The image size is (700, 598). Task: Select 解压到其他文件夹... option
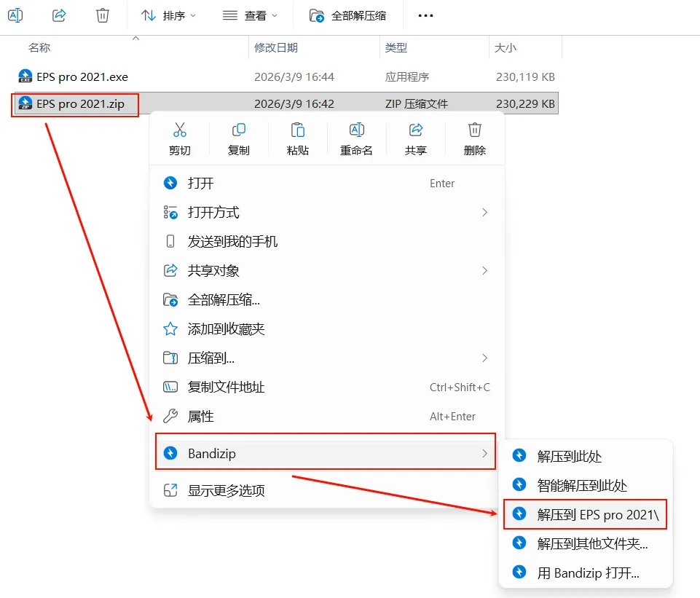click(585, 543)
